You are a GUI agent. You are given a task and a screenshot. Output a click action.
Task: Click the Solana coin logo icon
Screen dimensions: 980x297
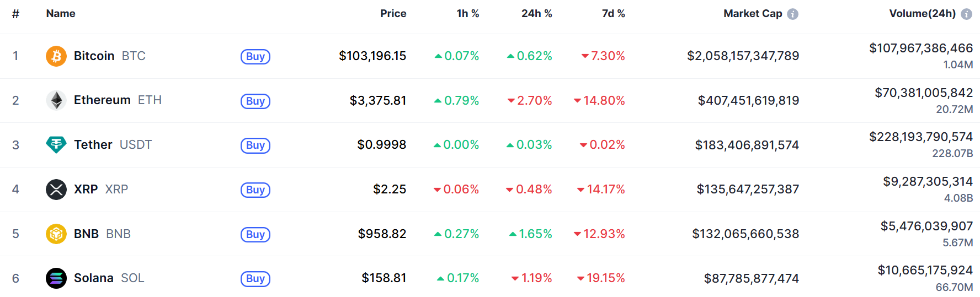[x=56, y=278]
